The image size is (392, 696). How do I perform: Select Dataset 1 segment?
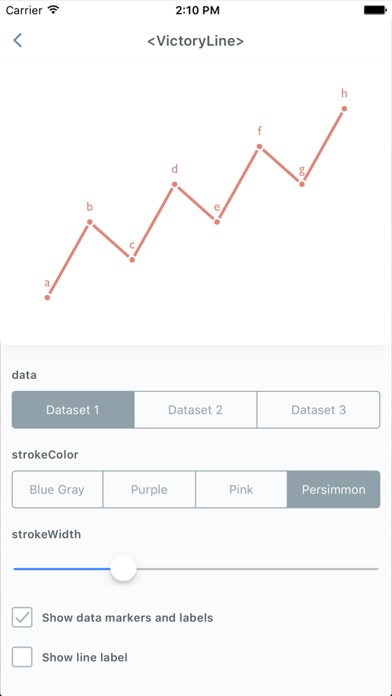[x=73, y=410]
